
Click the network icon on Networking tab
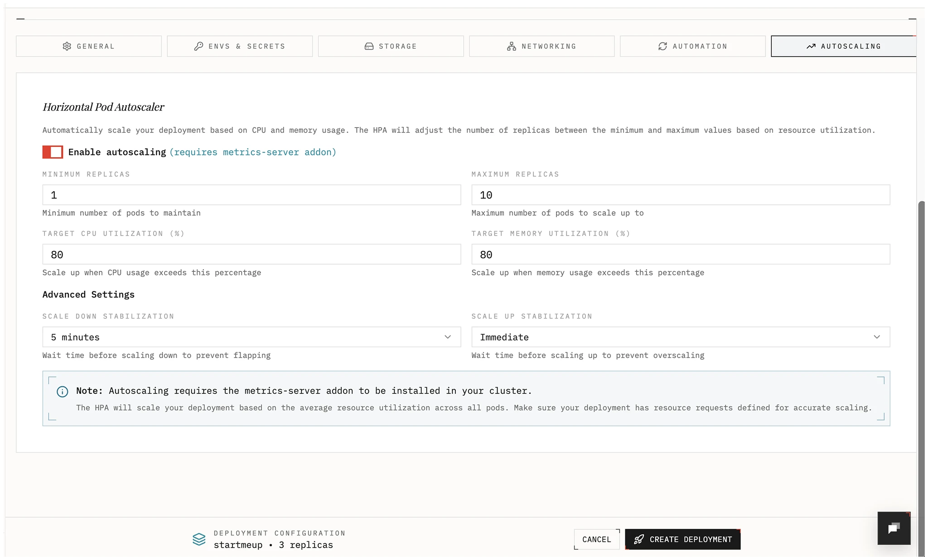pos(512,46)
